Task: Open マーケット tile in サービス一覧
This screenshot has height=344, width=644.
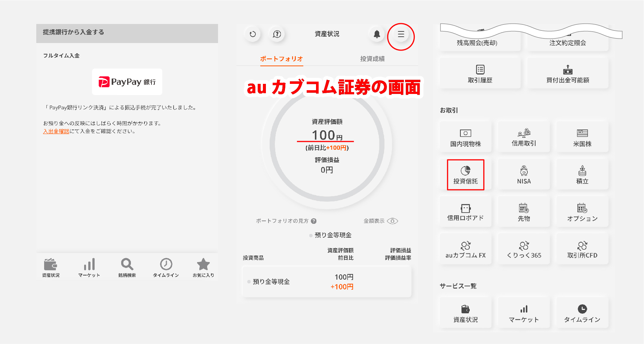Action: (x=524, y=313)
